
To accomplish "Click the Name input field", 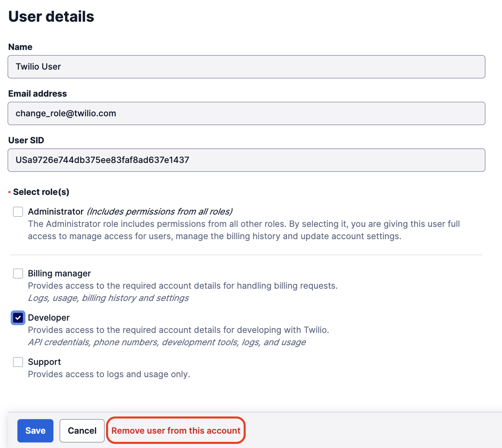I will pyautogui.click(x=246, y=67).
